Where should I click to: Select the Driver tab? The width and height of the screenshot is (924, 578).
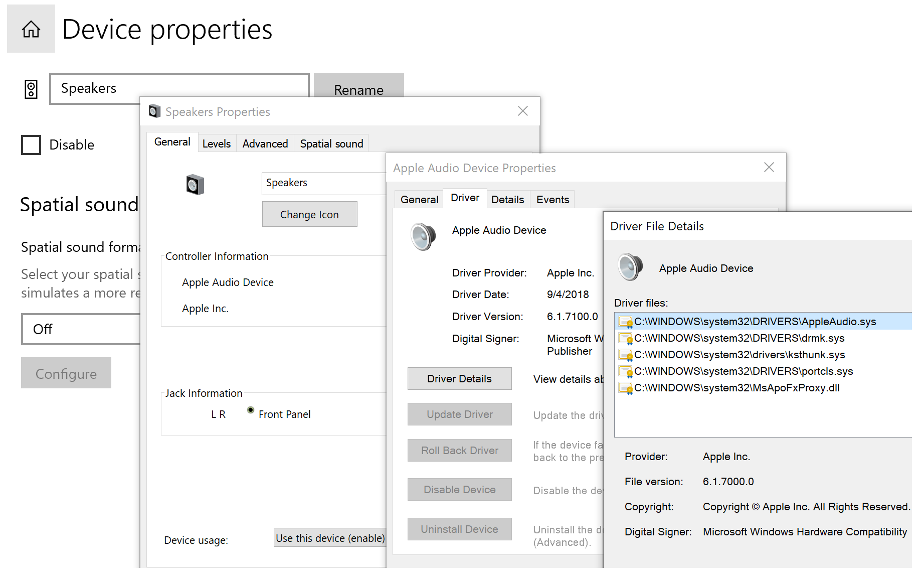tap(465, 198)
